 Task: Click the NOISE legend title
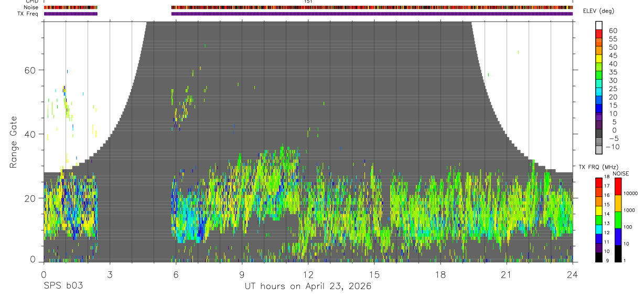click(620, 173)
